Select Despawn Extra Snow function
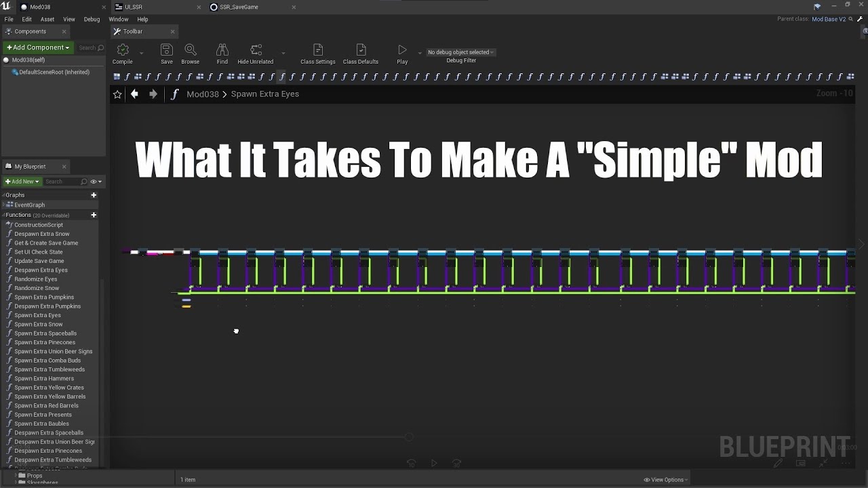 [42, 234]
